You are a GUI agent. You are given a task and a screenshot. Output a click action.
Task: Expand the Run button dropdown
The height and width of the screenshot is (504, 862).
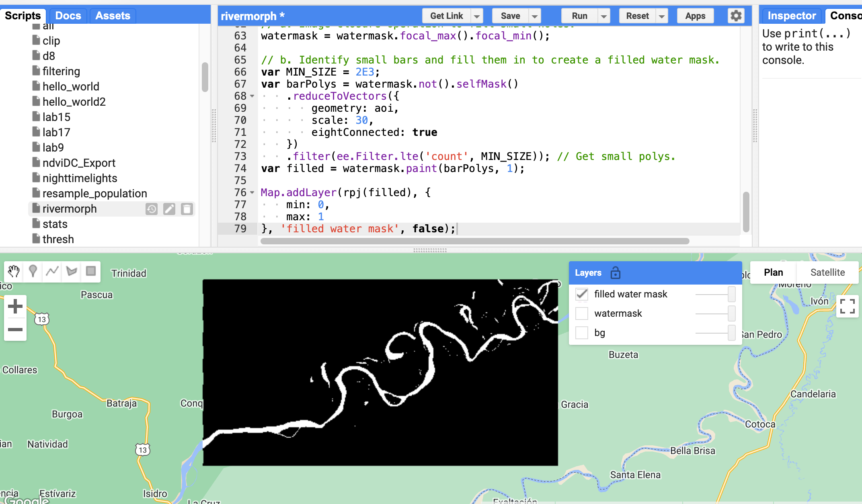point(603,16)
